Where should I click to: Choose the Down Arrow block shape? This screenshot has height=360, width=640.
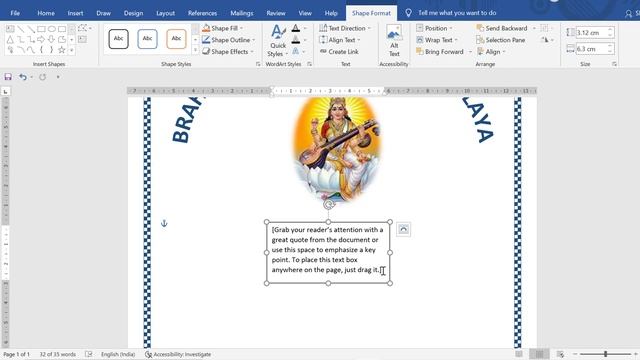point(52,40)
